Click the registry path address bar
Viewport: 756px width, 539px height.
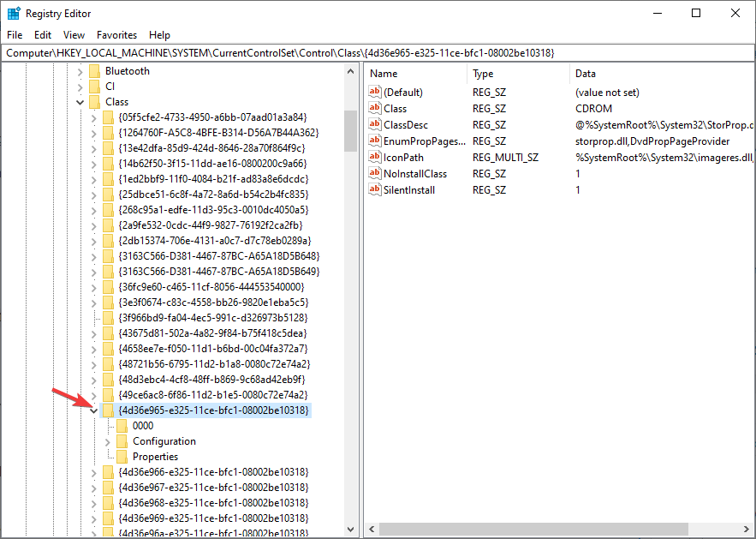[378, 52]
